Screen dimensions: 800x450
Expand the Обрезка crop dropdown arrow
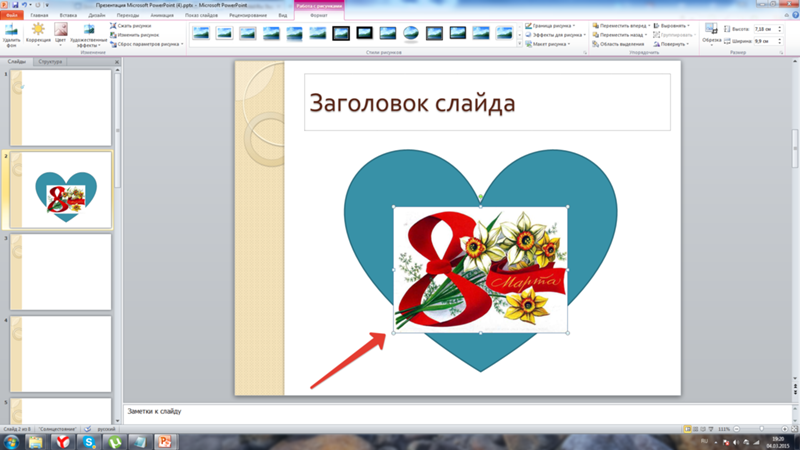(x=711, y=44)
